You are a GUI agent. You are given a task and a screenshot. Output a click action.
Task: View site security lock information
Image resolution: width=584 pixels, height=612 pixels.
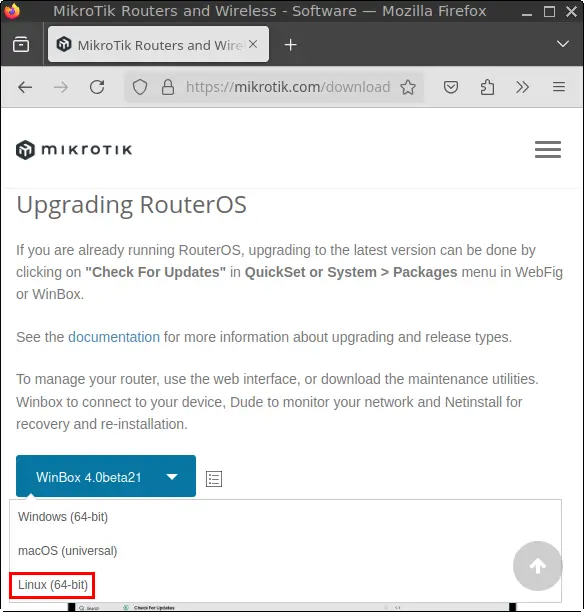[168, 87]
